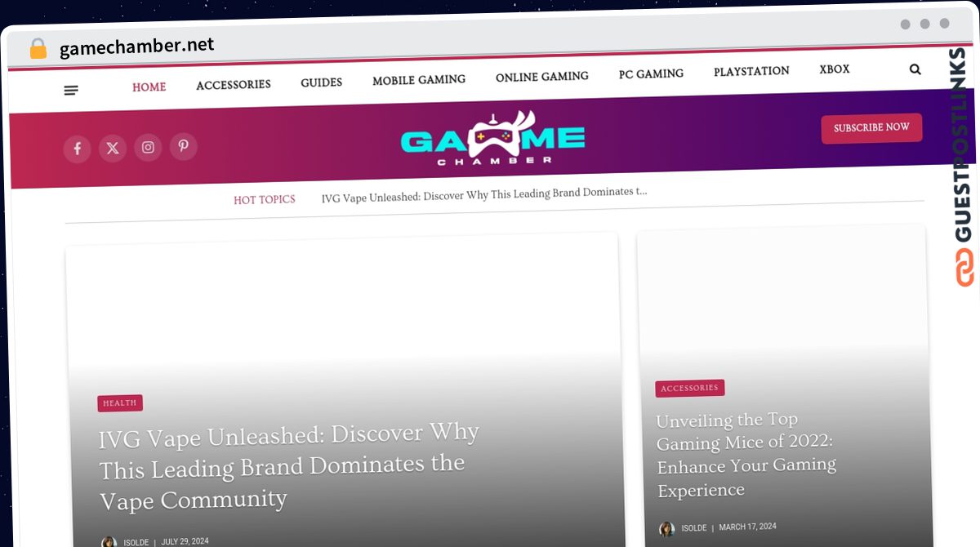This screenshot has width=980, height=547.
Task: Open the IVG Vape Unleashed article title
Action: click(288, 466)
